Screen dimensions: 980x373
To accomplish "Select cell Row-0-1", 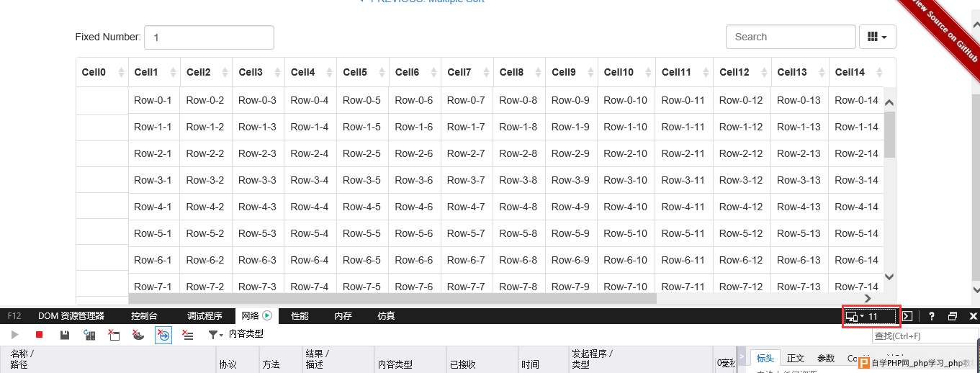I will [x=153, y=100].
